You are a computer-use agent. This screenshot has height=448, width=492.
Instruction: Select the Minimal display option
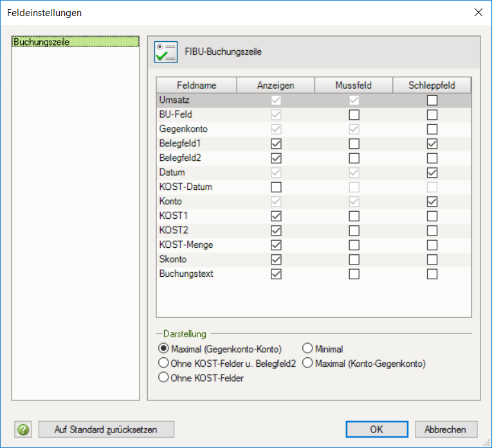307,349
